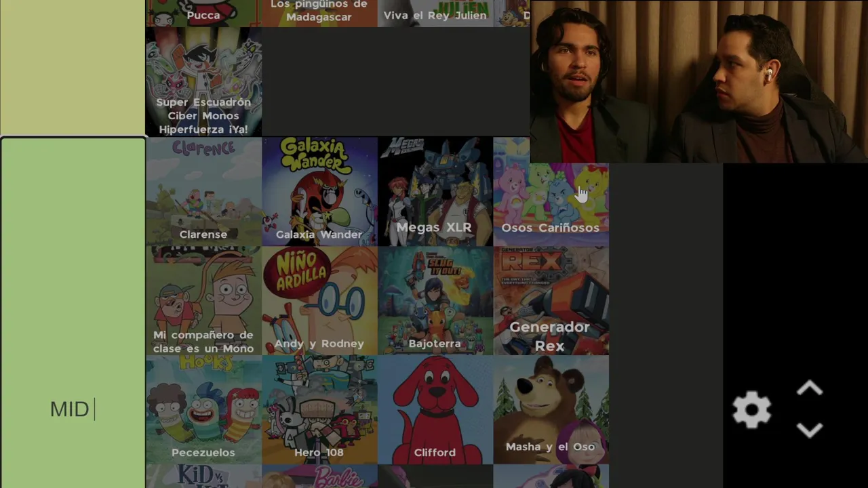Select the Bajoterra thumbnail
The height and width of the screenshot is (488, 868).
(435, 301)
